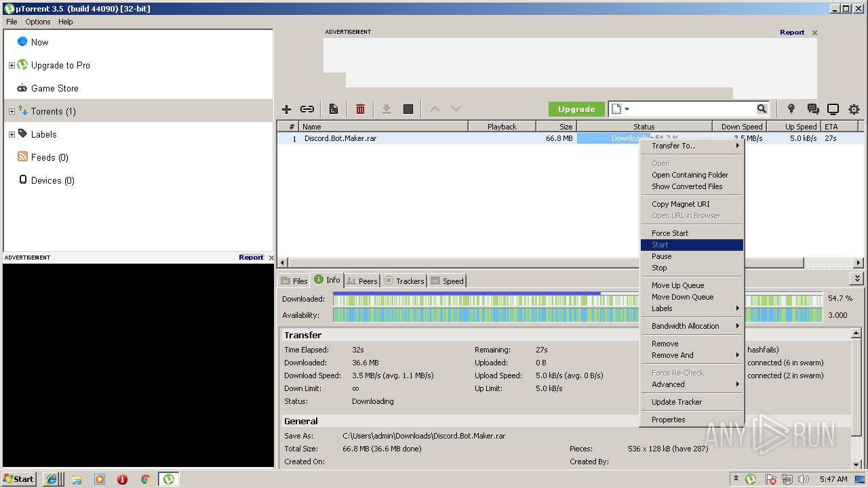Select Labels in the sidebar
Screen dimensions: 868x488
(x=43, y=134)
